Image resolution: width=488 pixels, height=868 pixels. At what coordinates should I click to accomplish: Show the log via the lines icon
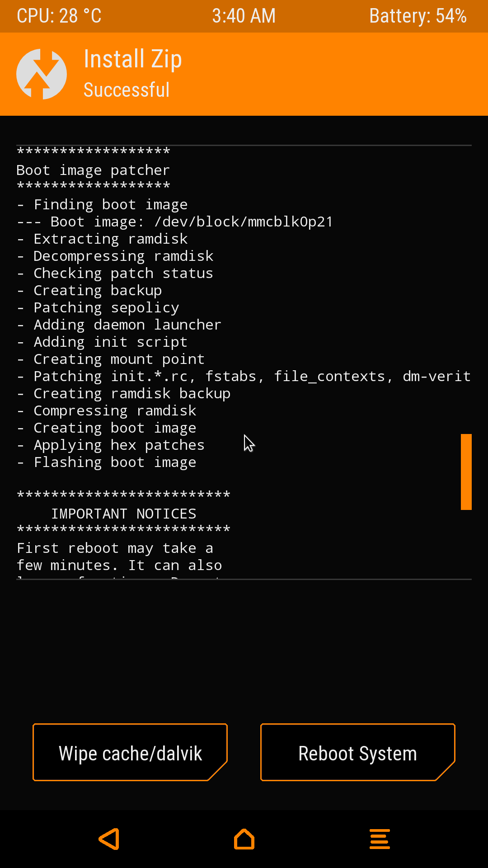(380, 839)
